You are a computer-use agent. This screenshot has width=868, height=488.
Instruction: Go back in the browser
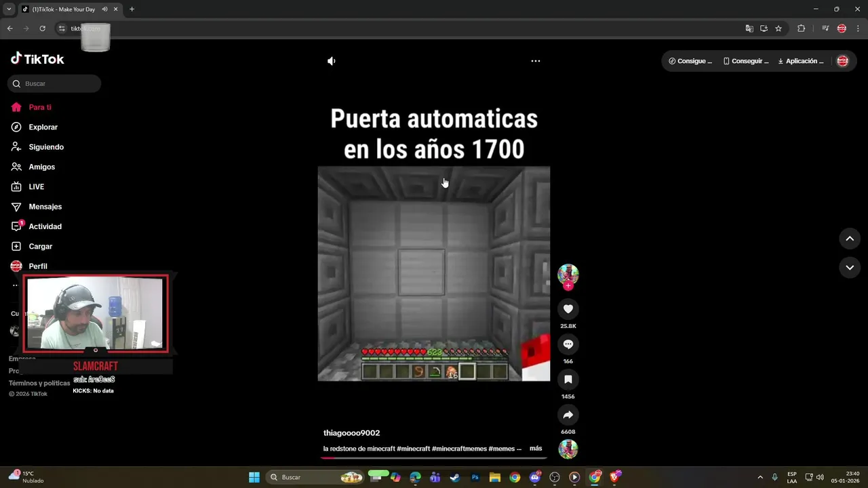pyautogui.click(x=9, y=28)
